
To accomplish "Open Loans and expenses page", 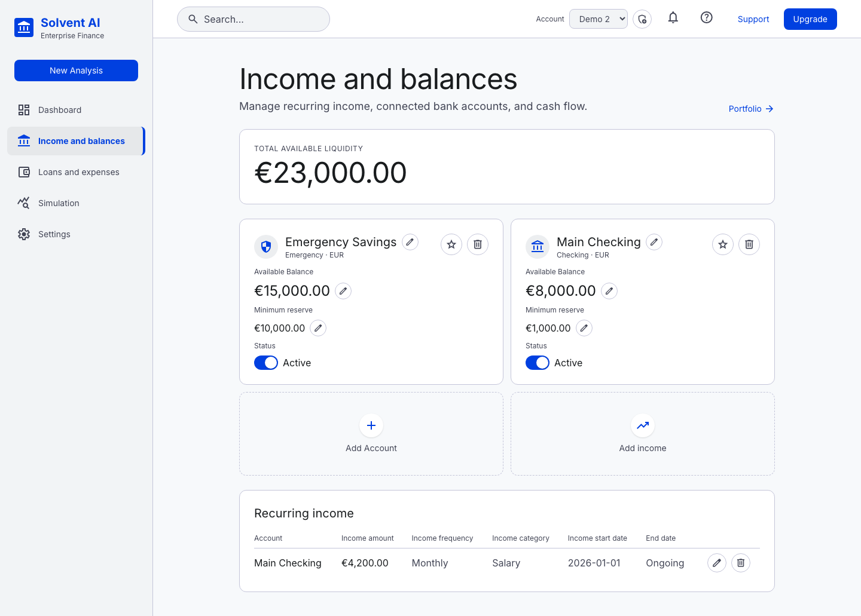I will tap(76, 172).
